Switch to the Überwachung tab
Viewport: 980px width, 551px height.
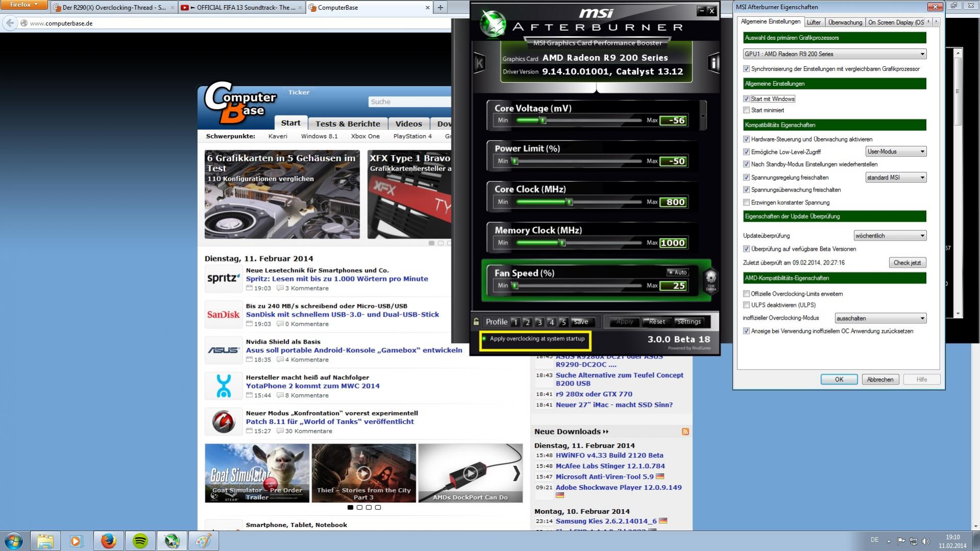click(x=845, y=22)
